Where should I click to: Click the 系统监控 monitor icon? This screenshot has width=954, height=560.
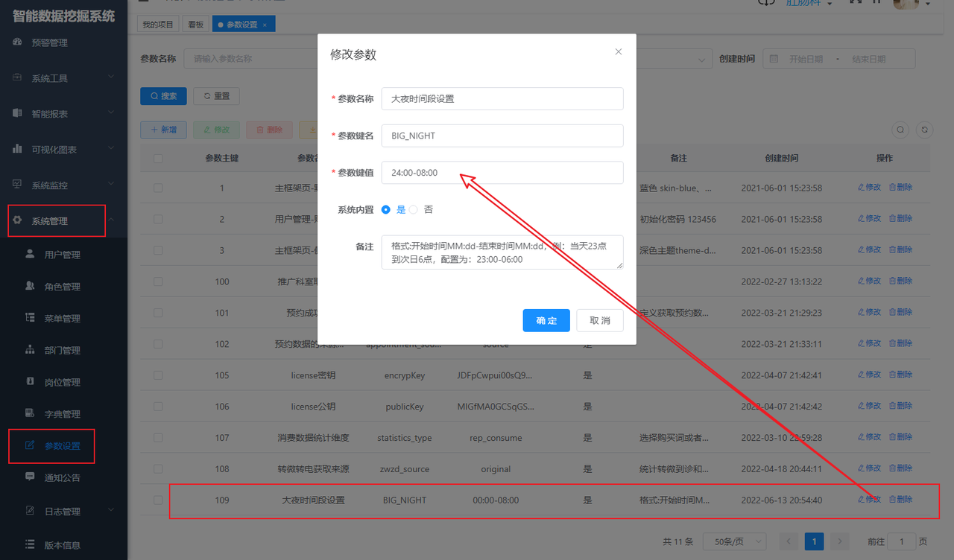point(17,185)
